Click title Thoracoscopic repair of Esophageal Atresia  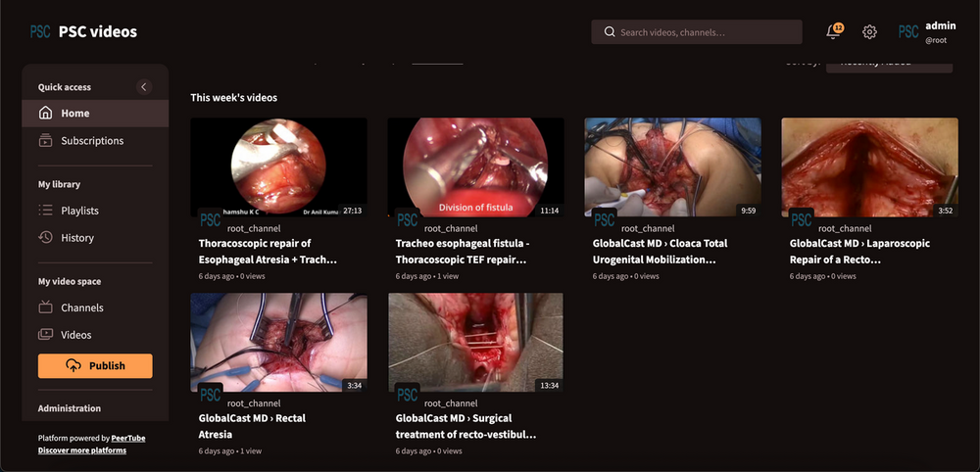tap(268, 251)
